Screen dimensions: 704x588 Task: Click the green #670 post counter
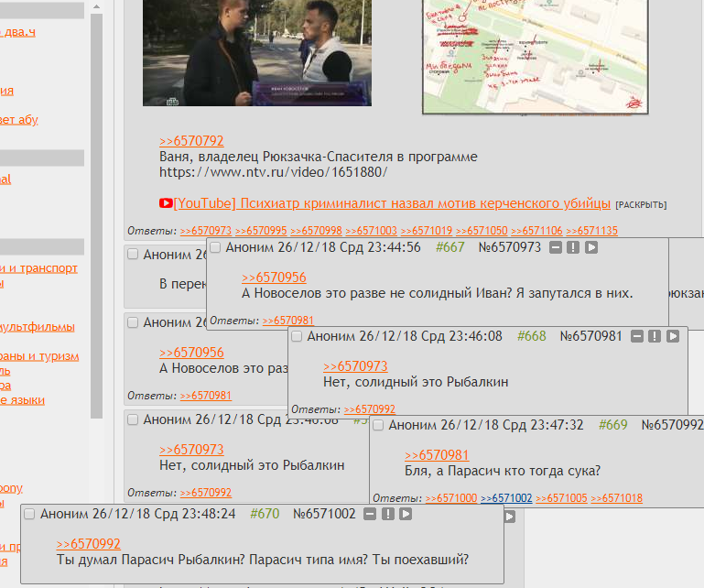point(265,514)
